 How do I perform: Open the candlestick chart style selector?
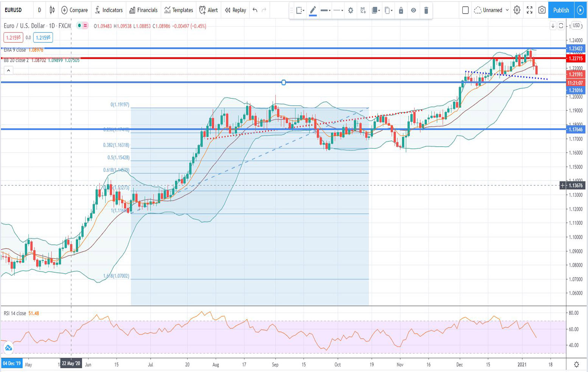(x=52, y=10)
